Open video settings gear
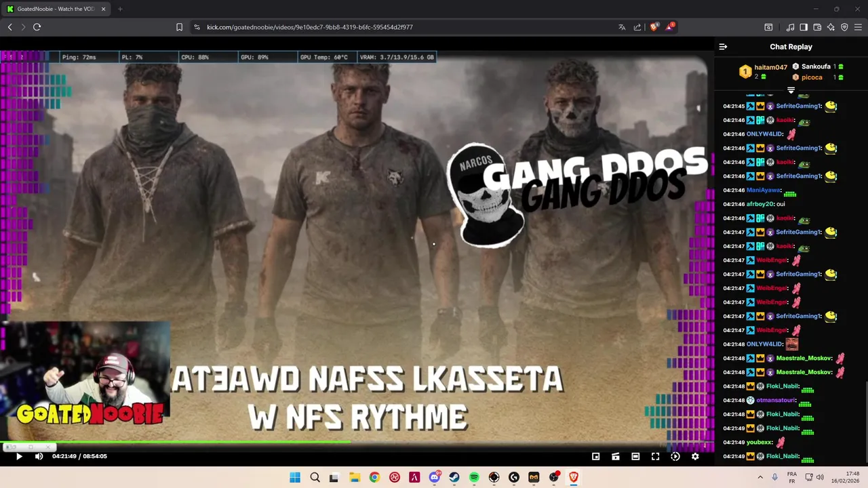This screenshot has width=868, height=488. pos(695,456)
